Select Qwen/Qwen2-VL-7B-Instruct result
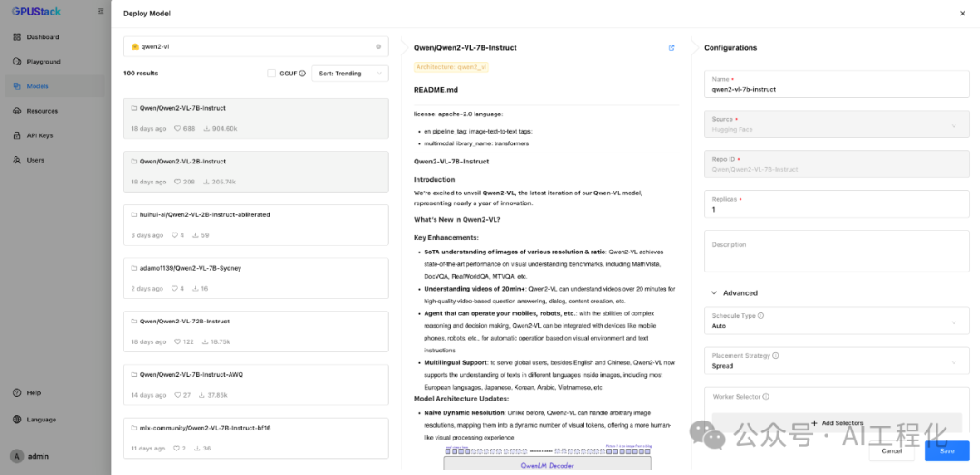The width and height of the screenshot is (980, 475). point(256,118)
